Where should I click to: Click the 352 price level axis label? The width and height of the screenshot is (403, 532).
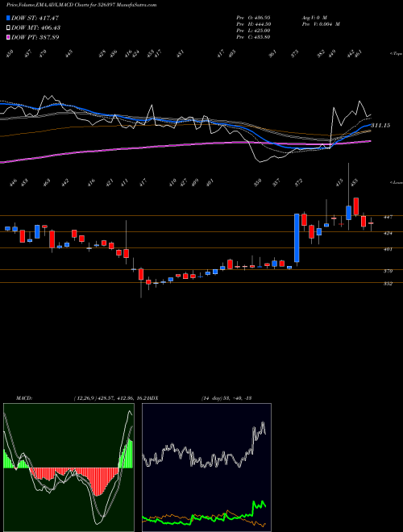[388, 284]
